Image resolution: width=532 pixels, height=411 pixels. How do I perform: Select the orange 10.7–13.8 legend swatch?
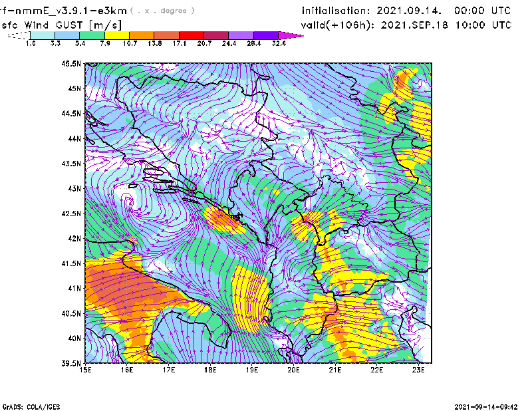tap(142, 35)
